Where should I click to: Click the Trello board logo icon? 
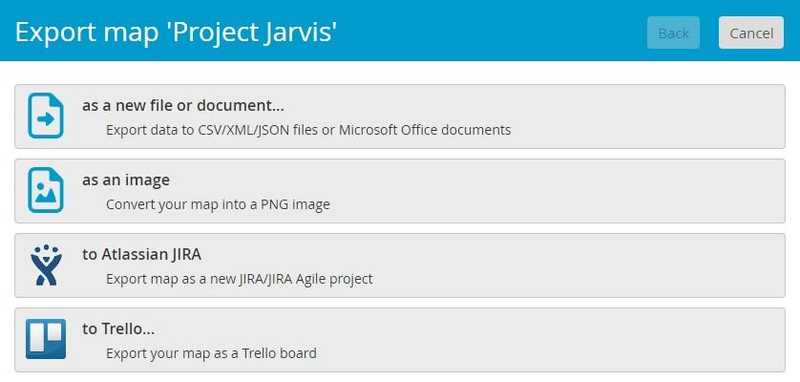click(x=46, y=339)
